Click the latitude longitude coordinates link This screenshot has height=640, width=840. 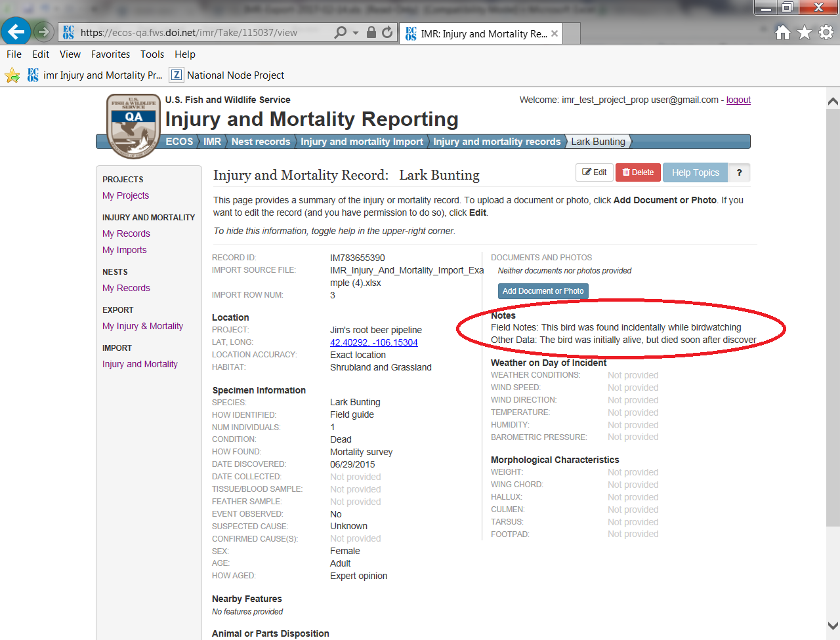pos(373,342)
